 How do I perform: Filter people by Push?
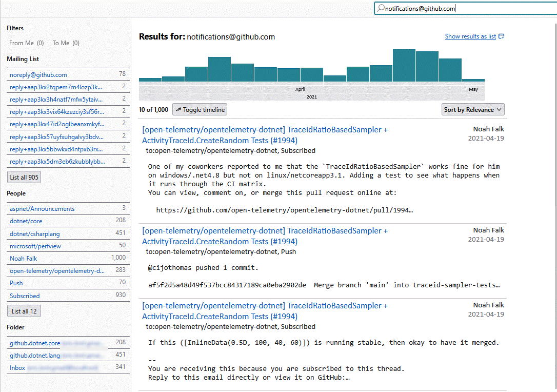[16, 283]
